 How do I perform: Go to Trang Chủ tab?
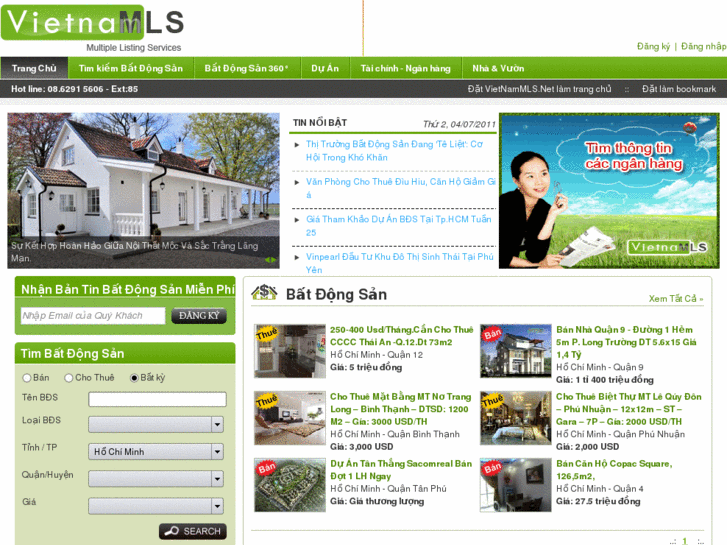point(34,68)
